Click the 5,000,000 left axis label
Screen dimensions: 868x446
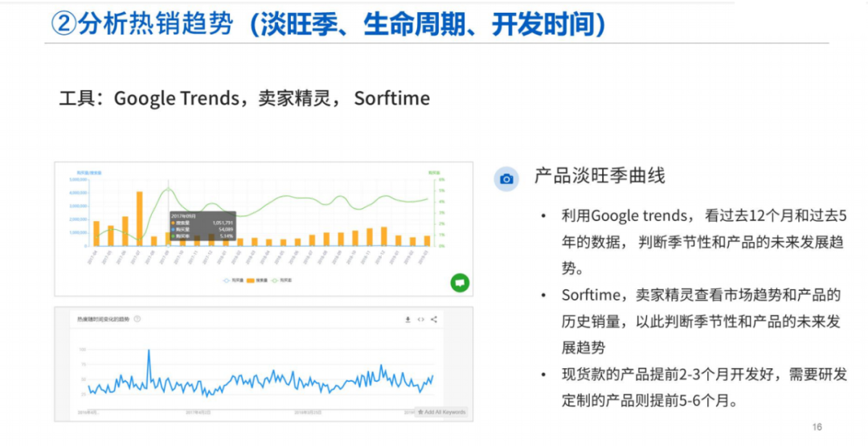pos(78,179)
